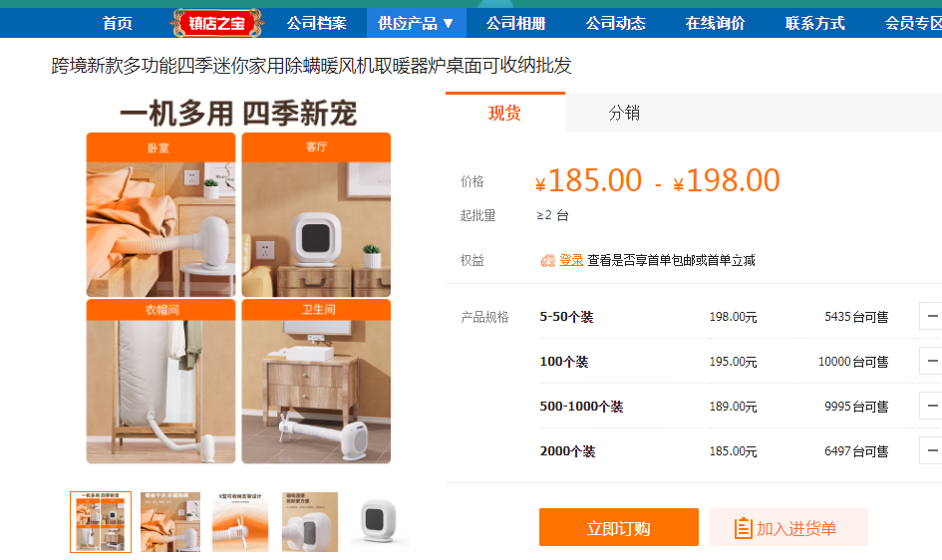This screenshot has width=942, height=560.
Task: Switch to the 分销 tab
Action: pos(624,113)
